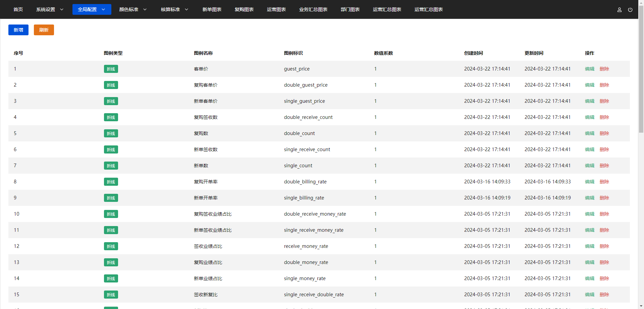Delete the double_billing_rate row
The image size is (644, 309).
pos(604,182)
